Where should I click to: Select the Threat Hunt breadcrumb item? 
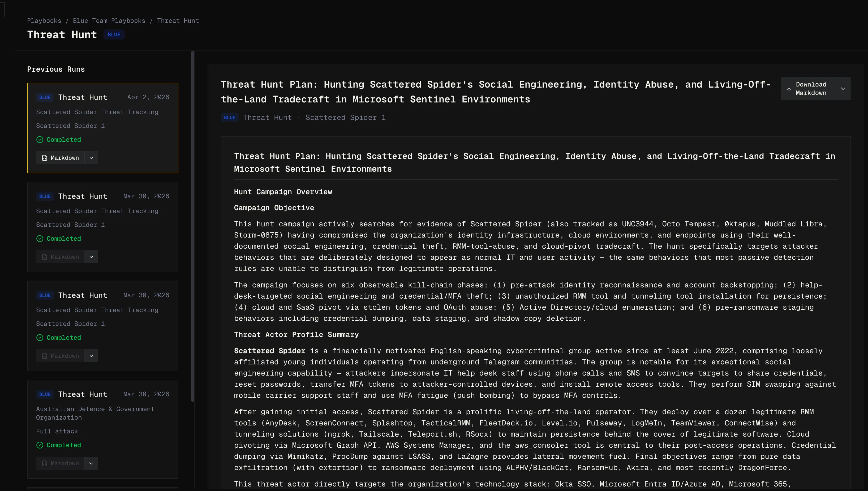(x=178, y=21)
